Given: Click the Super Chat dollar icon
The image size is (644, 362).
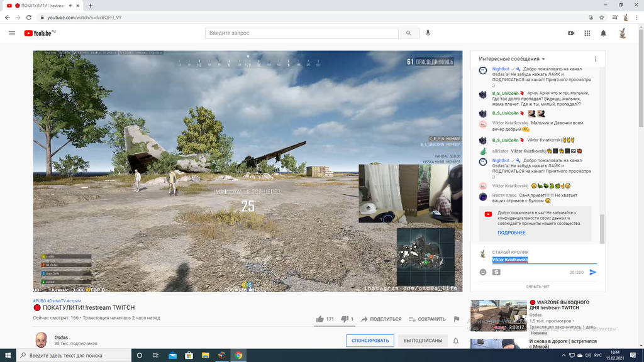Looking at the screenshot, I should (x=496, y=272).
